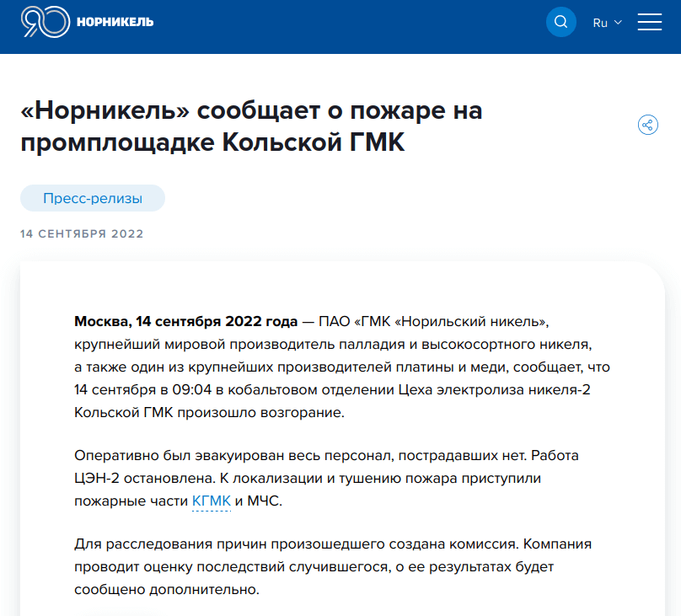This screenshot has width=681, height=616.
Task: Open the hamburger main menu
Action: pos(649,22)
